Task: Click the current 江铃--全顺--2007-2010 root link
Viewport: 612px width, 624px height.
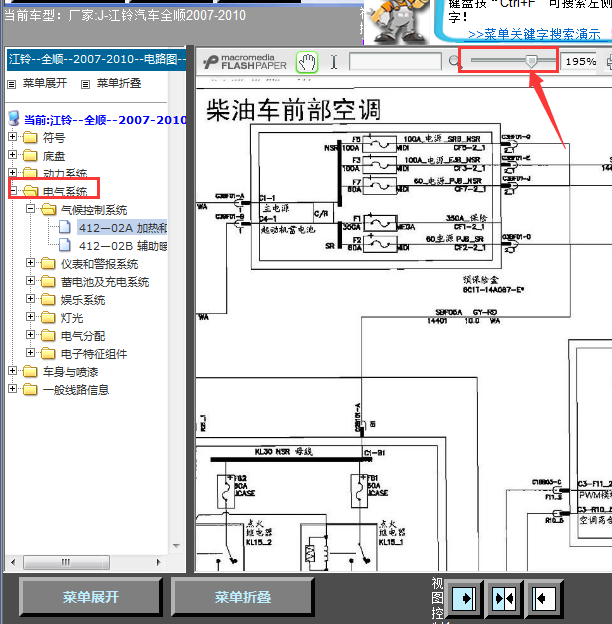Action: pyautogui.click(x=105, y=120)
